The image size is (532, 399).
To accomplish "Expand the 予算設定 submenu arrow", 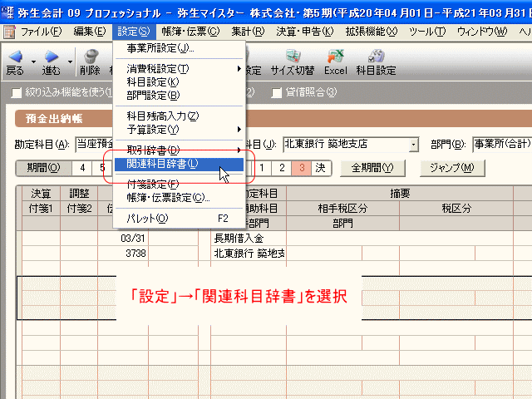I will click(239, 130).
